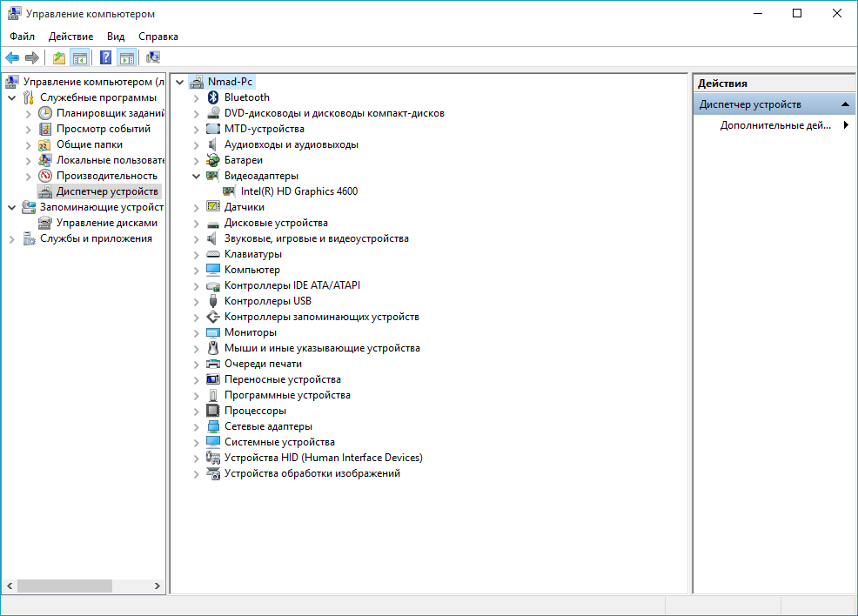This screenshot has height=616, width=858.
Task: Select Disk Management in left tree
Action: point(106,223)
